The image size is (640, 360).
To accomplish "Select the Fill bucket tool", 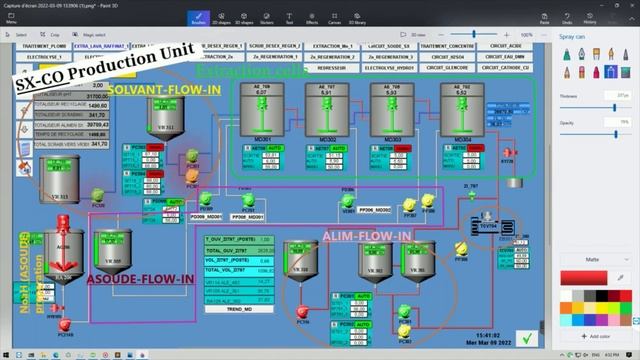I will point(626,72).
